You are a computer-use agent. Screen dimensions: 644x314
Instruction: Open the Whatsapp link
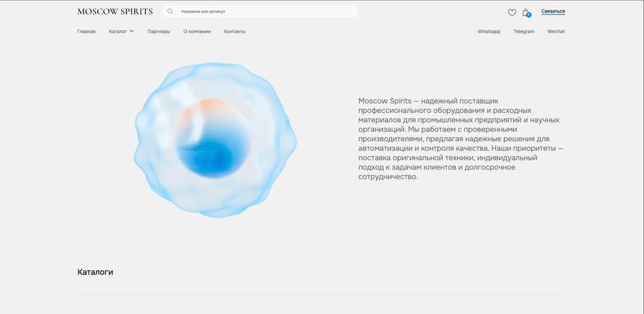click(x=489, y=32)
